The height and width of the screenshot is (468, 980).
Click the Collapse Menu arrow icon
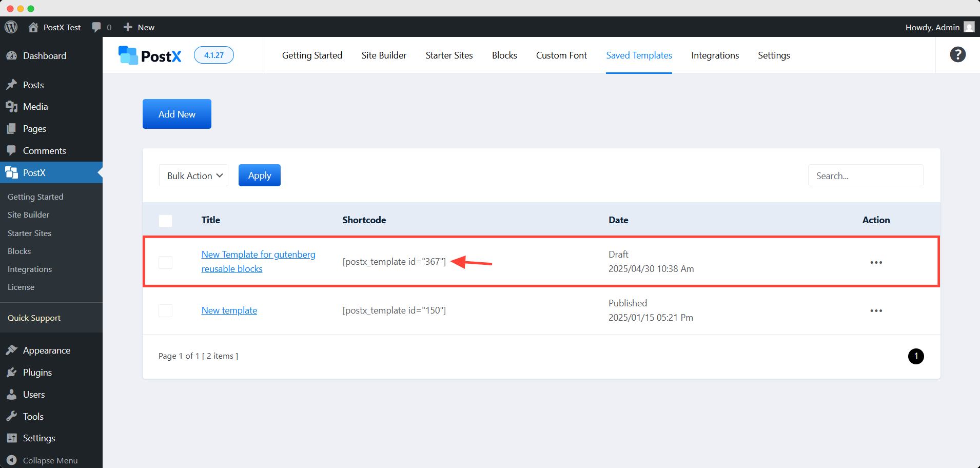tap(12, 460)
